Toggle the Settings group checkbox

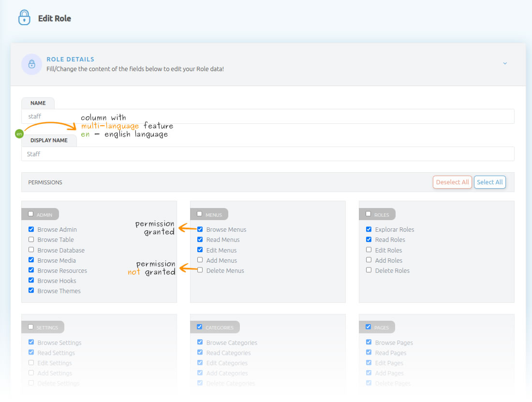31,327
